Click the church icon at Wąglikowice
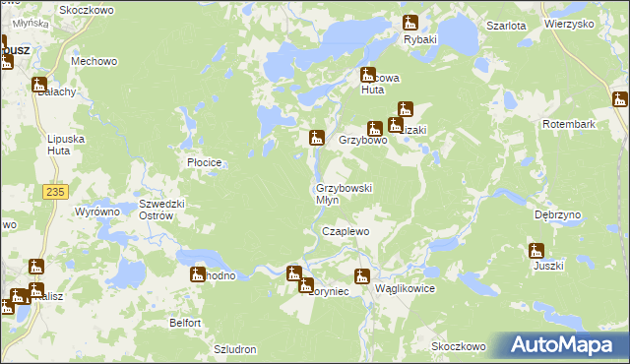The height and width of the screenshot is (364, 630). pyautogui.click(x=362, y=276)
